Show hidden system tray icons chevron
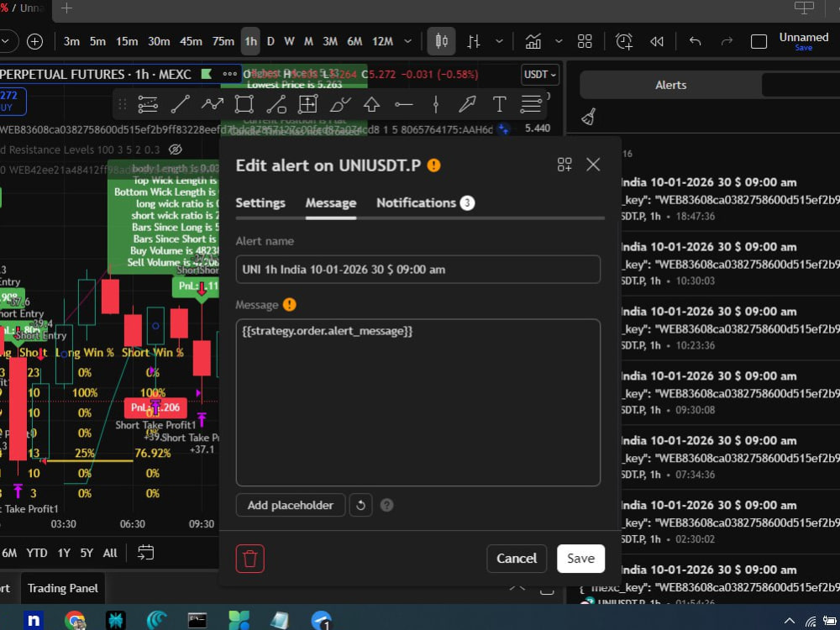This screenshot has width=840, height=630. click(789, 621)
